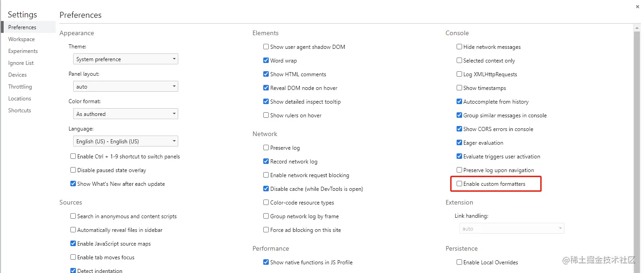Viewport: 644px width, 273px height.
Task: Uncheck Disable cache option
Action: point(266,189)
